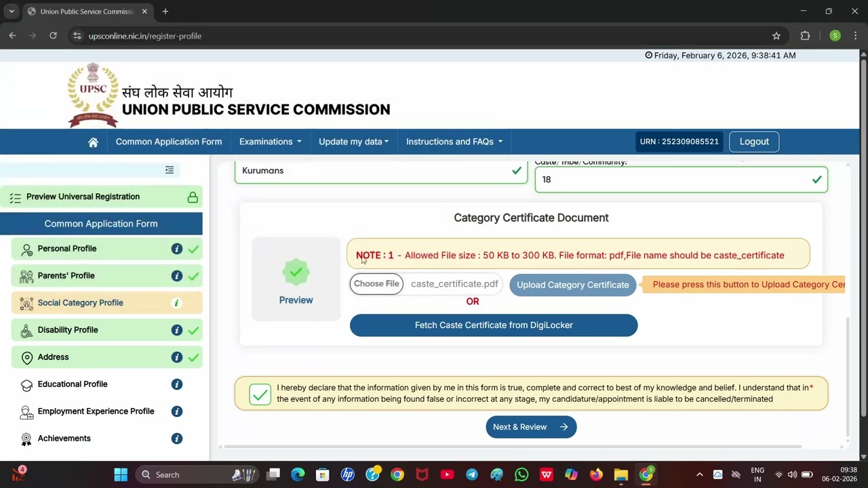This screenshot has width=868, height=488.
Task: Open Windows Start menu
Action: pyautogui.click(x=121, y=474)
